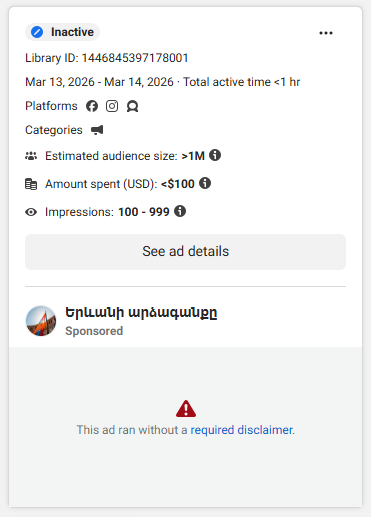The image size is (371, 517).
Task: Open See ad details
Action: click(x=185, y=252)
